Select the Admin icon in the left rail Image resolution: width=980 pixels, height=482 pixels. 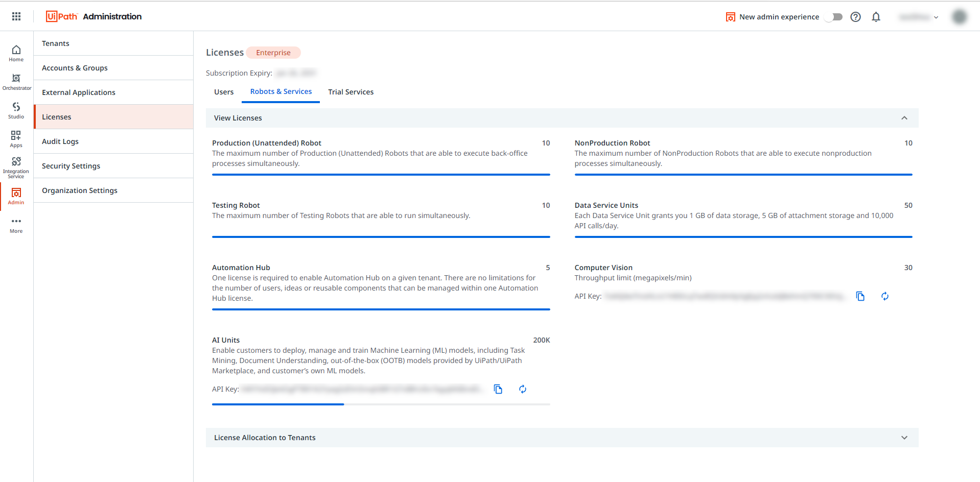pyautogui.click(x=16, y=196)
